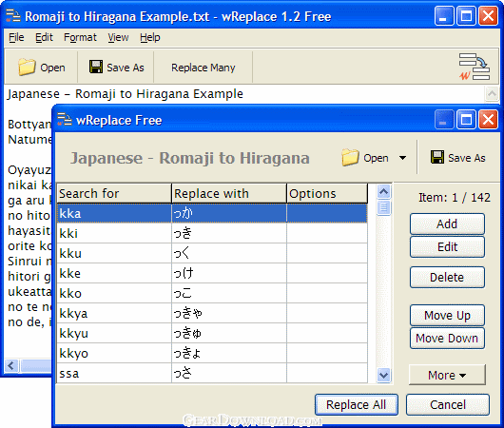Image resolution: width=504 pixels, height=428 pixels.
Task: Click folder icon in wReplace Free dialog
Action: pos(350,158)
